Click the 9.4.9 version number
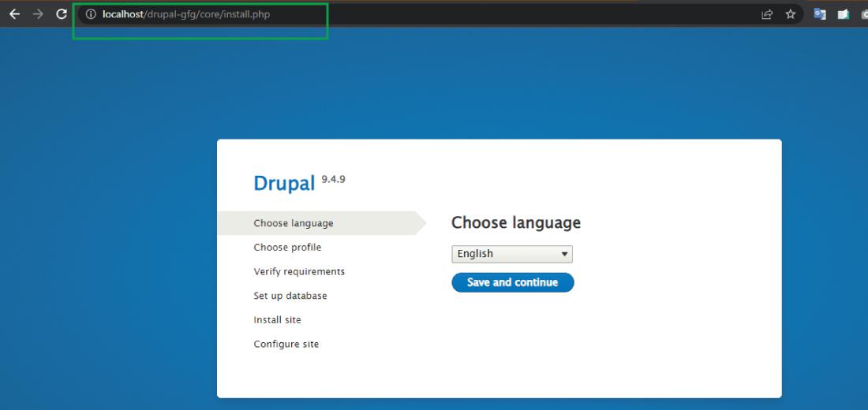The width and height of the screenshot is (868, 410). [x=333, y=179]
